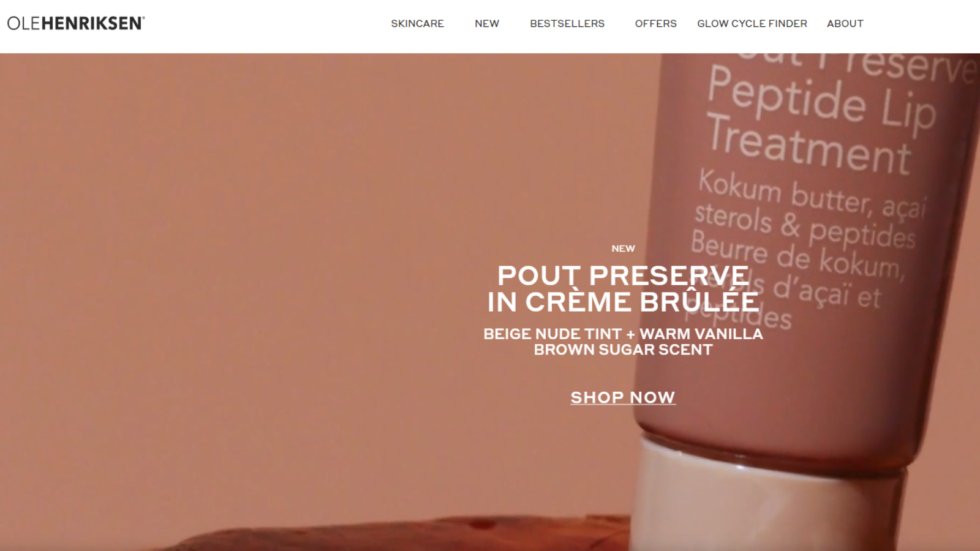
Task: Open the SKINCARE menu
Action: click(417, 23)
